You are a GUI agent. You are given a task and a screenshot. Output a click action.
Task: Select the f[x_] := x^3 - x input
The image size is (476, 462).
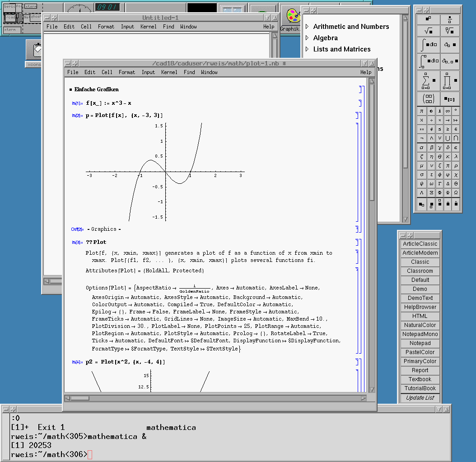(x=108, y=103)
